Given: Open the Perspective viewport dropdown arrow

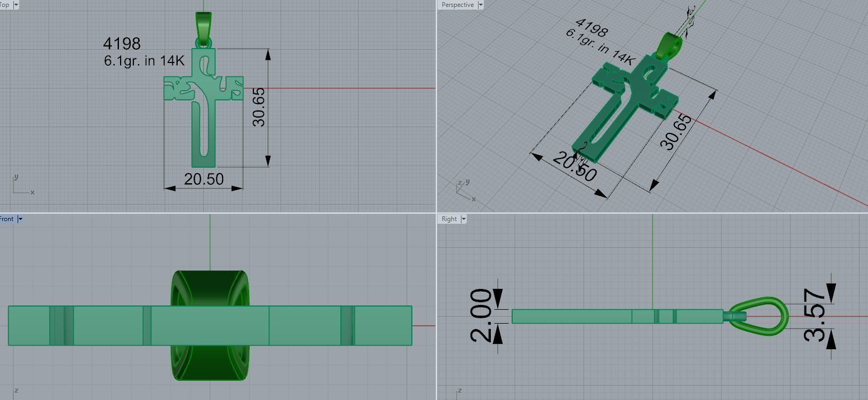Looking at the screenshot, I should [x=481, y=5].
